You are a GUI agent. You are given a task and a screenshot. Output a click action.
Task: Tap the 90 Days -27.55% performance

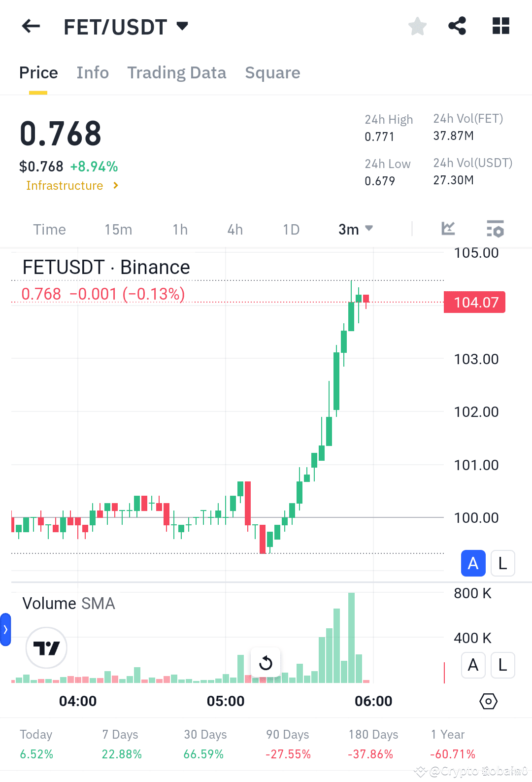(x=288, y=745)
